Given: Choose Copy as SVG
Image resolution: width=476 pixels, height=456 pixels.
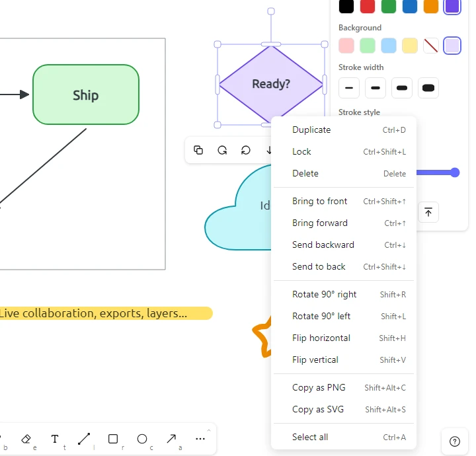Looking at the screenshot, I should click(344, 409).
